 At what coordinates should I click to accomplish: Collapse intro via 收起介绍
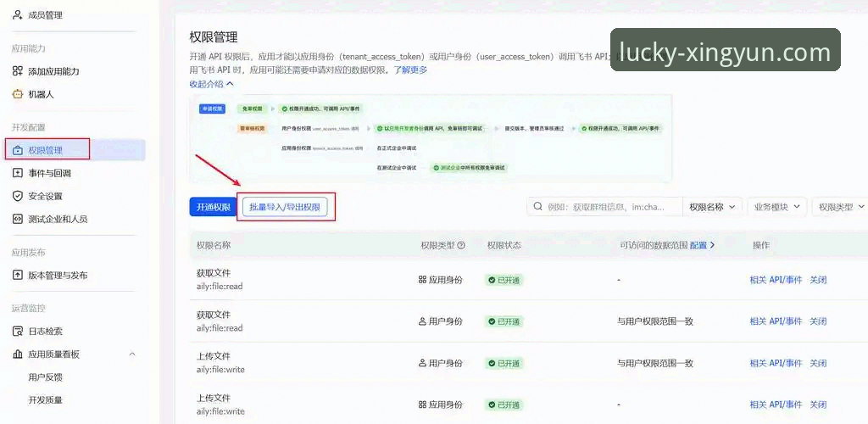coord(211,84)
